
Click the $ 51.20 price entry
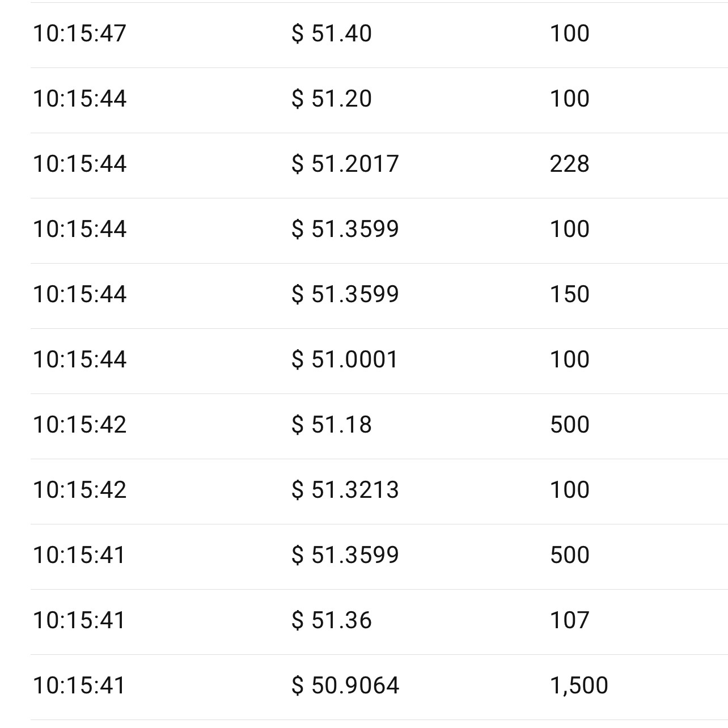tap(332, 99)
